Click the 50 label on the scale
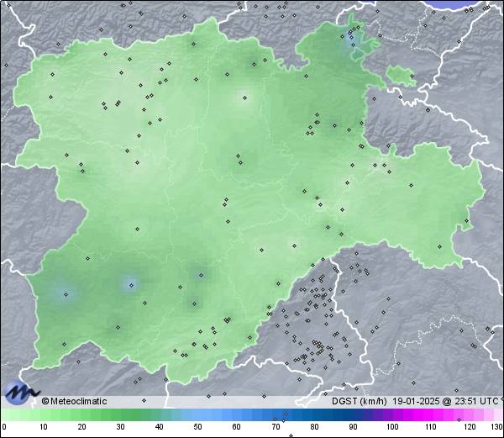 pyautogui.click(x=197, y=427)
